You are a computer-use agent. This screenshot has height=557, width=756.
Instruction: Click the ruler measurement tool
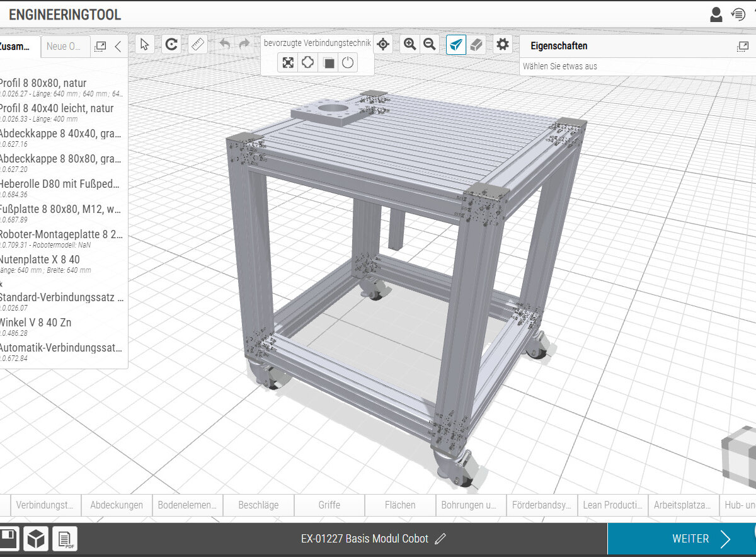pyautogui.click(x=198, y=44)
